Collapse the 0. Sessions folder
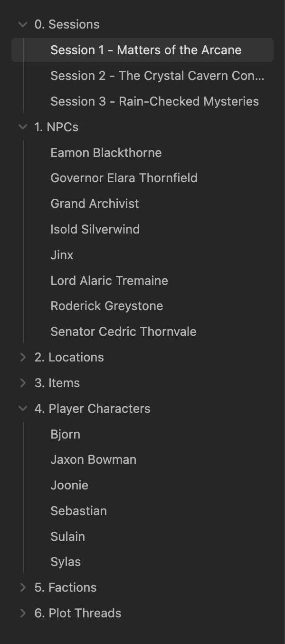The height and width of the screenshot is (644, 285). [23, 24]
